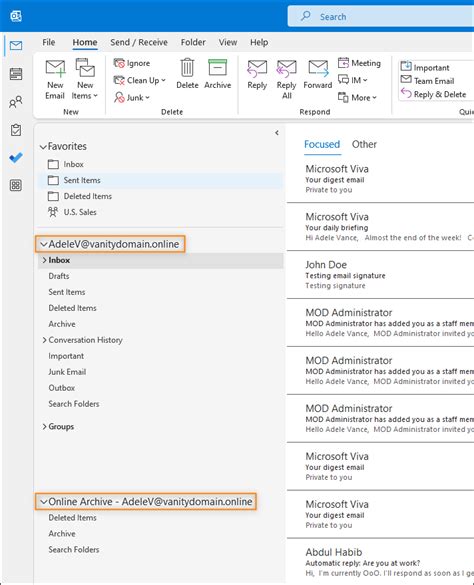The height and width of the screenshot is (585, 474).
Task: Open the U.S. Sales group favorite
Action: tap(160, 212)
